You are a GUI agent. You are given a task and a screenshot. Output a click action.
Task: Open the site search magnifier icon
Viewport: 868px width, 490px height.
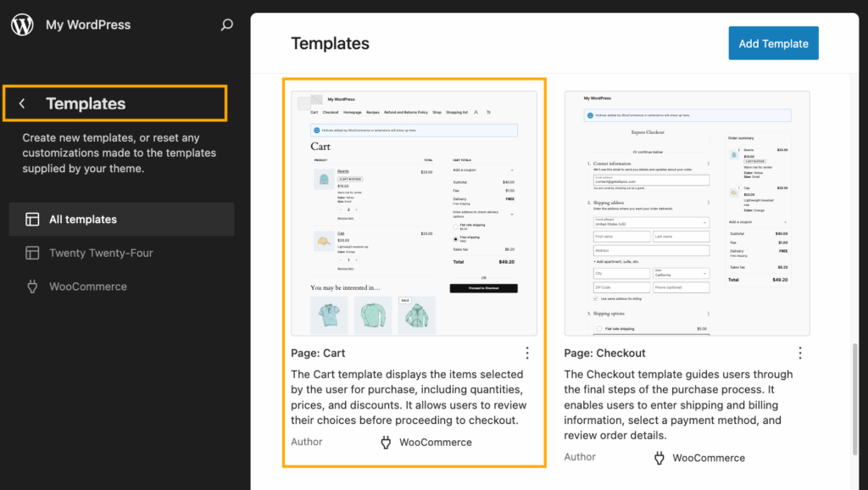click(226, 25)
